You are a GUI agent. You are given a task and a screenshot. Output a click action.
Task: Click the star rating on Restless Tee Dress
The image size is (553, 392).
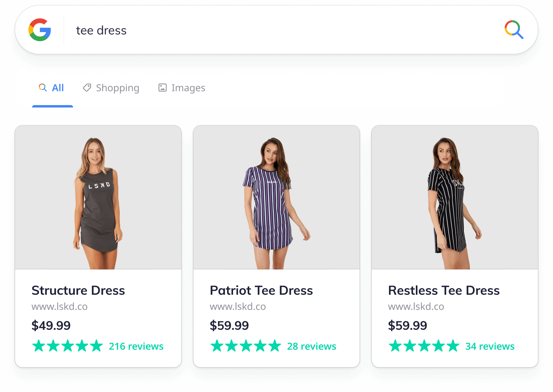point(424,346)
